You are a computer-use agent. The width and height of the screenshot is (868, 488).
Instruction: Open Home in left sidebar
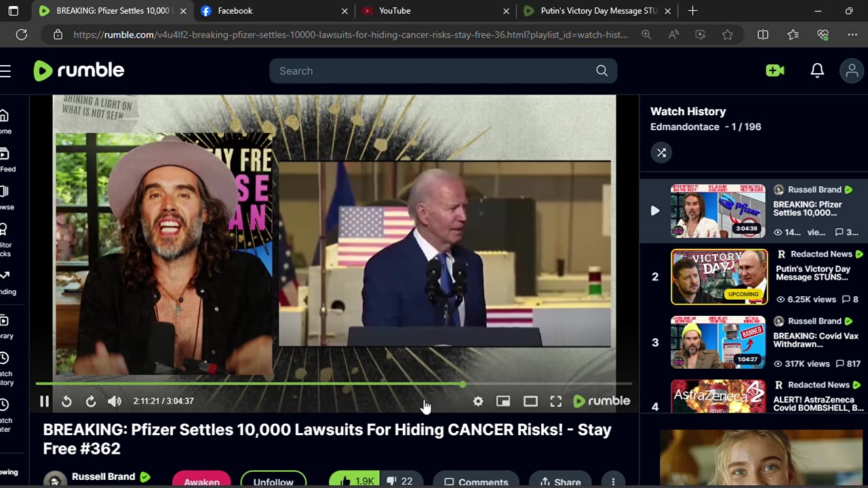click(x=5, y=122)
